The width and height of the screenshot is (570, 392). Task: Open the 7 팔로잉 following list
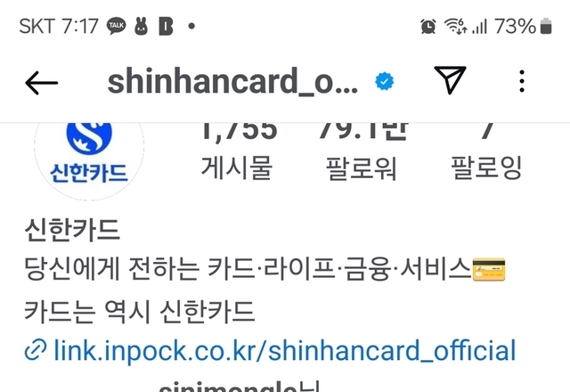[486, 152]
